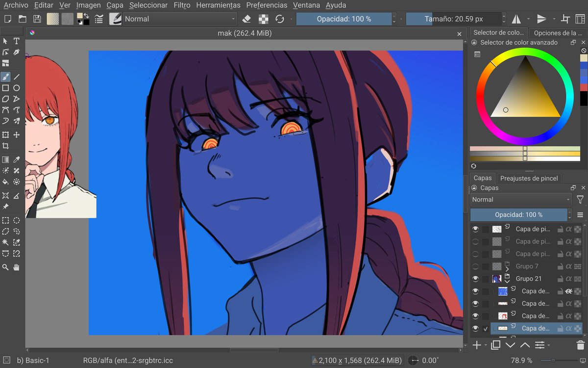Viewport: 588px width, 368px height.
Task: Close the mak document tab
Action: tap(459, 34)
